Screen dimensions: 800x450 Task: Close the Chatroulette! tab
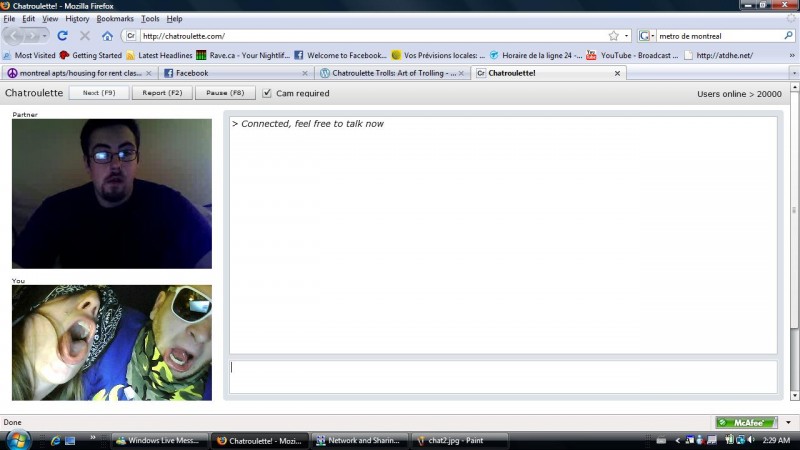point(617,73)
